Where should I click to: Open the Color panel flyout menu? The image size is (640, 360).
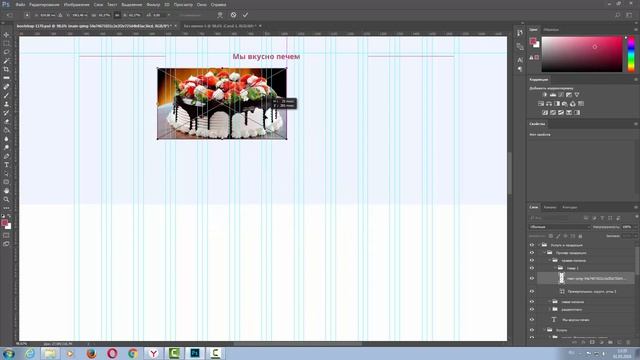pyautogui.click(x=636, y=30)
